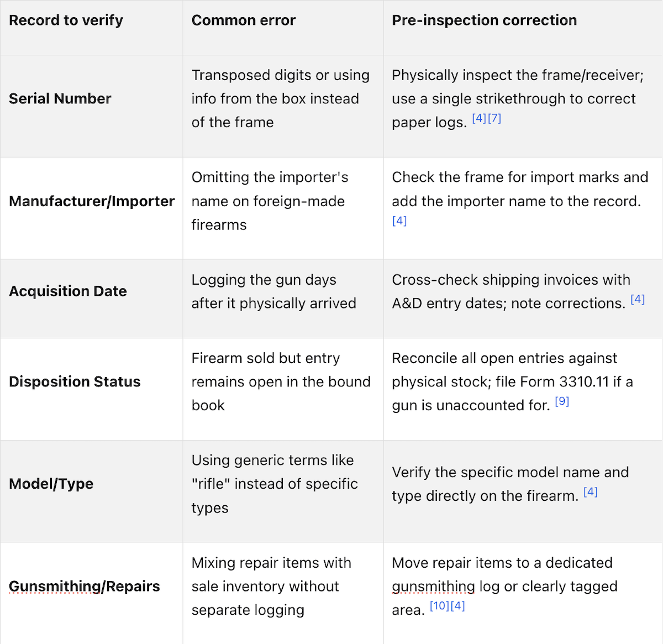This screenshot has width=663, height=644.
Task: Select the 'Record to verify' column header
Action: (x=66, y=20)
